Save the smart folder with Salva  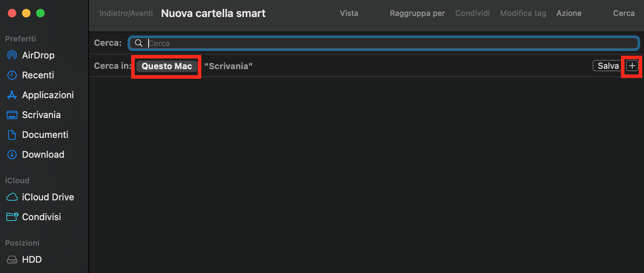608,66
